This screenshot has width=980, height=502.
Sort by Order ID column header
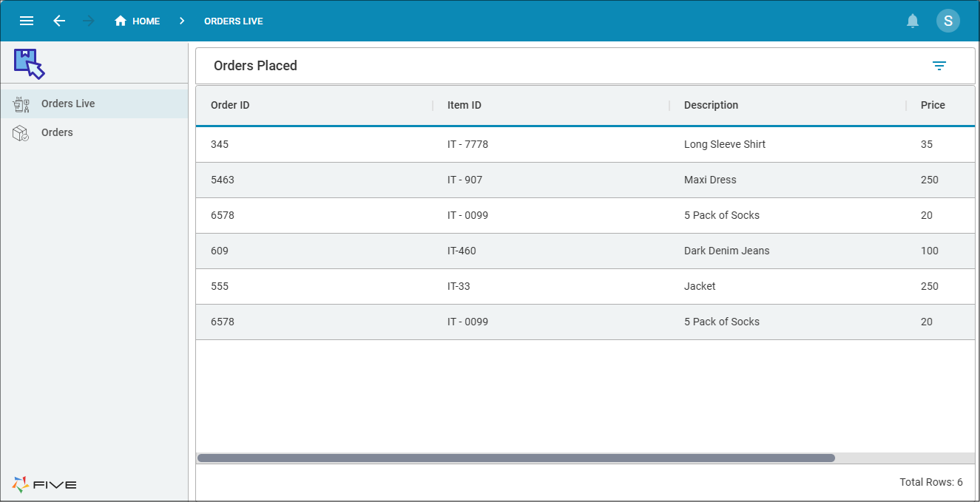230,105
